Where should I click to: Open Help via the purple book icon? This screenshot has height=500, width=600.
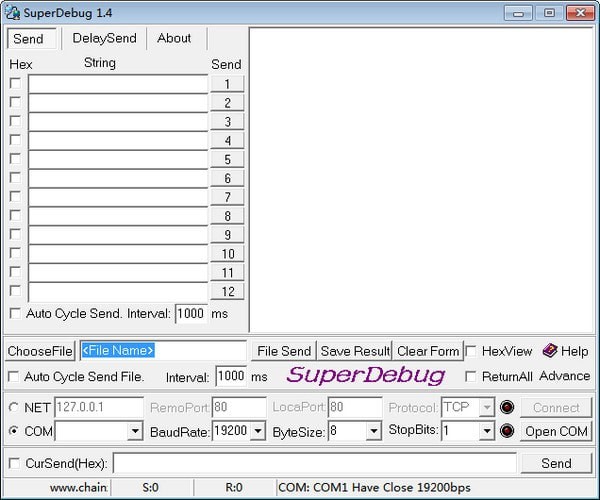[550, 350]
